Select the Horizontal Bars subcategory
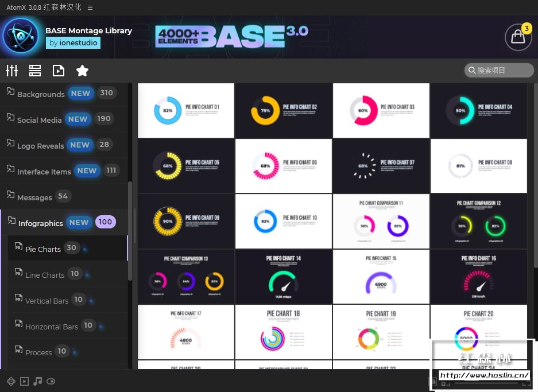 [x=68, y=326]
